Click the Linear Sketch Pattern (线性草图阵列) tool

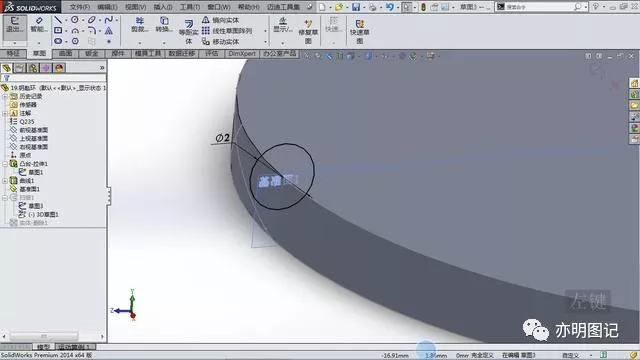point(227,31)
